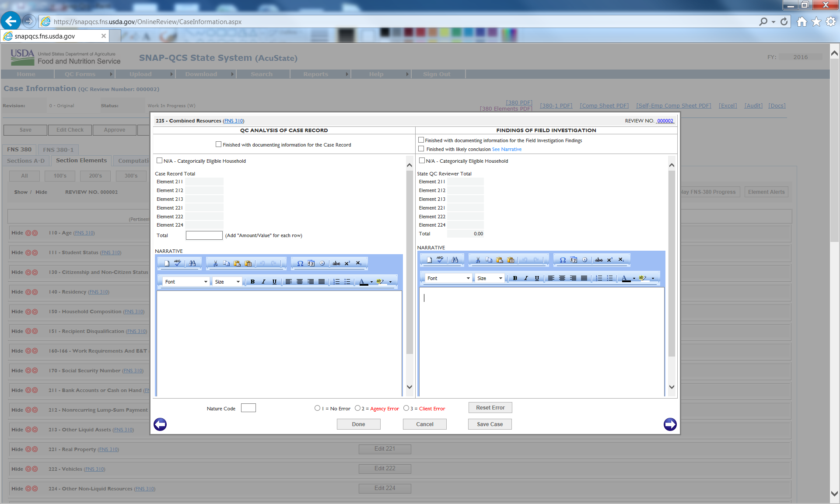Click the Save Case button
The image size is (840, 504).
pos(490,424)
